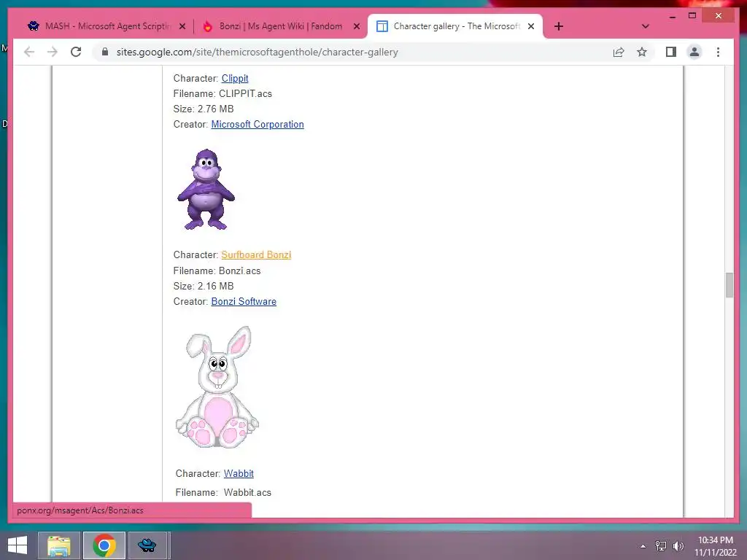Share this page icon
The width and height of the screenshot is (747, 560).
pyautogui.click(x=619, y=52)
